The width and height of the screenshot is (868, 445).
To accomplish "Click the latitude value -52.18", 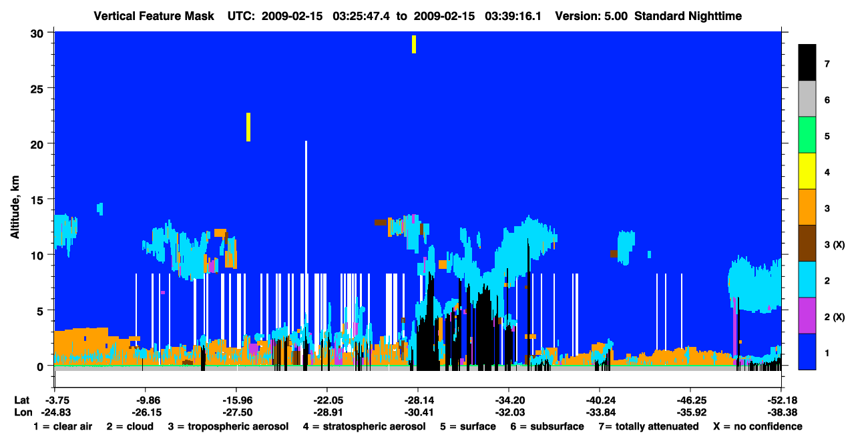I will pyautogui.click(x=781, y=400).
